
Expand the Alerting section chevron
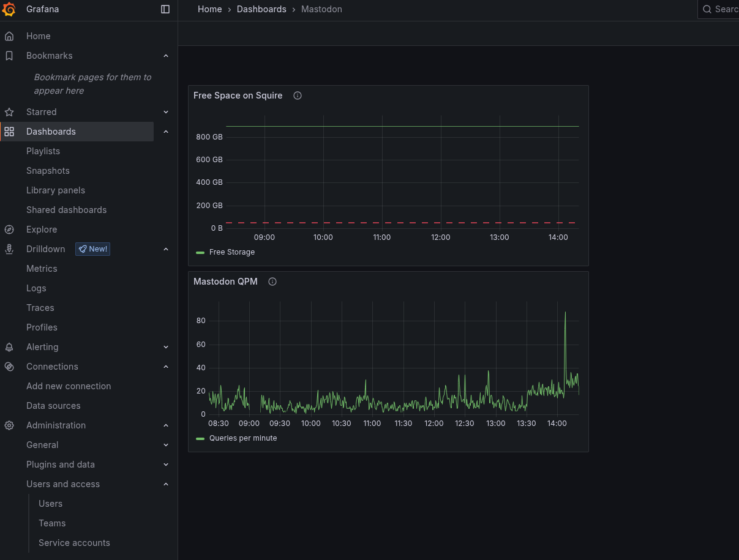point(166,347)
